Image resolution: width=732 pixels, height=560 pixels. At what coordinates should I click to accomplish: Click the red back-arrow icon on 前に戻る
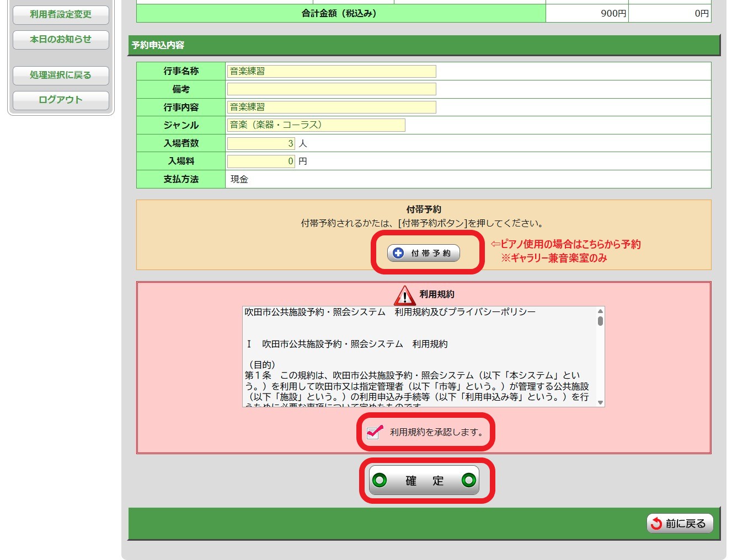click(x=656, y=524)
